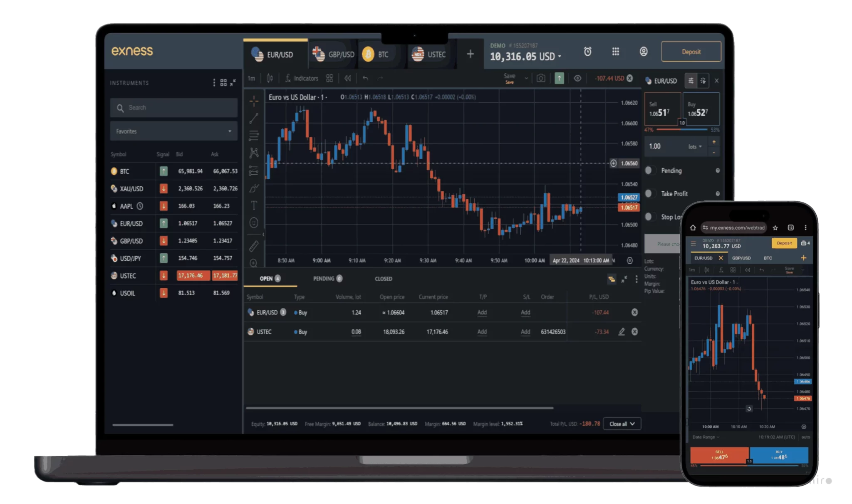This screenshot has height=504, width=852.
Task: Close the EUR/USD open position
Action: pyautogui.click(x=634, y=312)
